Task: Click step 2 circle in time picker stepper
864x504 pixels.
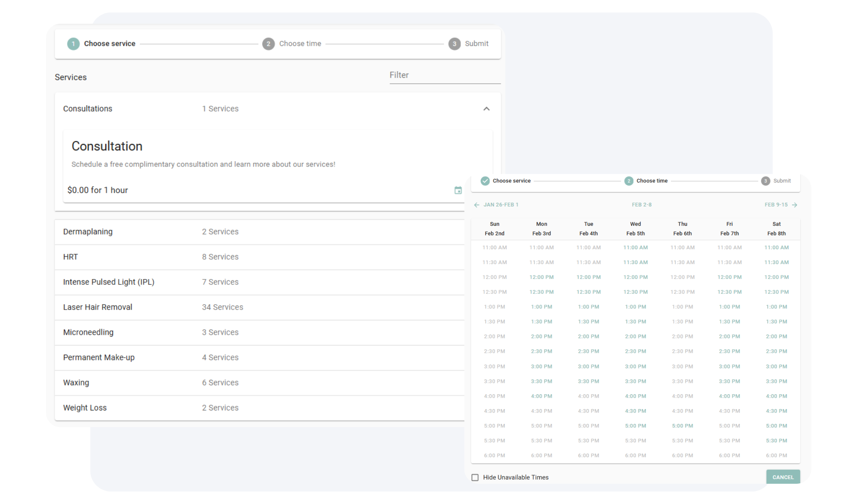Action: click(629, 181)
